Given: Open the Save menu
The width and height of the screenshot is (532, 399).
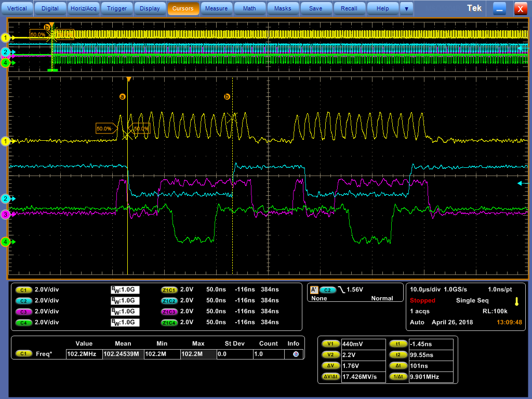Looking at the screenshot, I should 316,8.
